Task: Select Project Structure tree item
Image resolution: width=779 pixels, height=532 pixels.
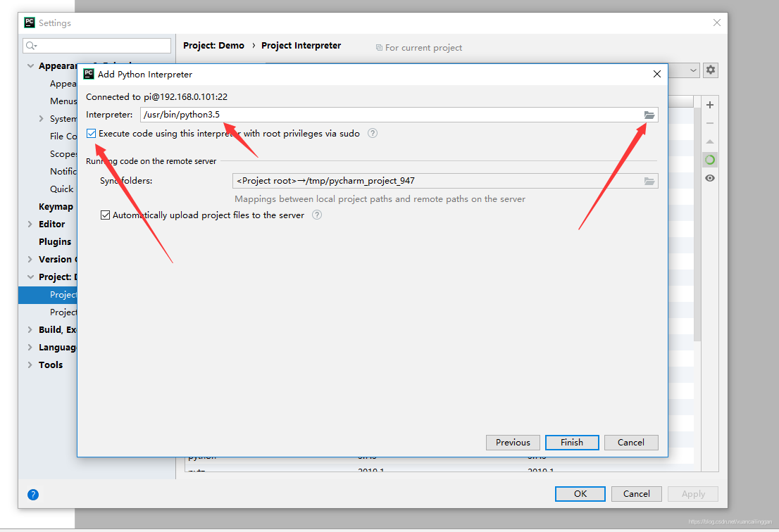Action: 63,312
